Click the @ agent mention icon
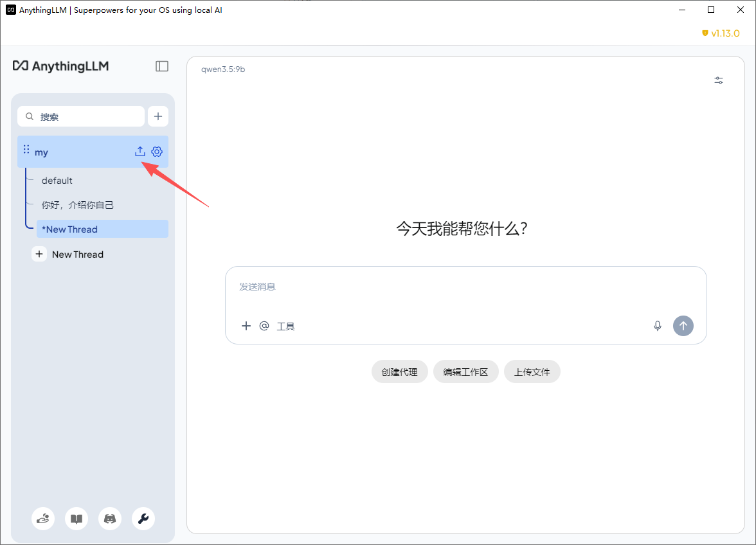 (x=264, y=326)
